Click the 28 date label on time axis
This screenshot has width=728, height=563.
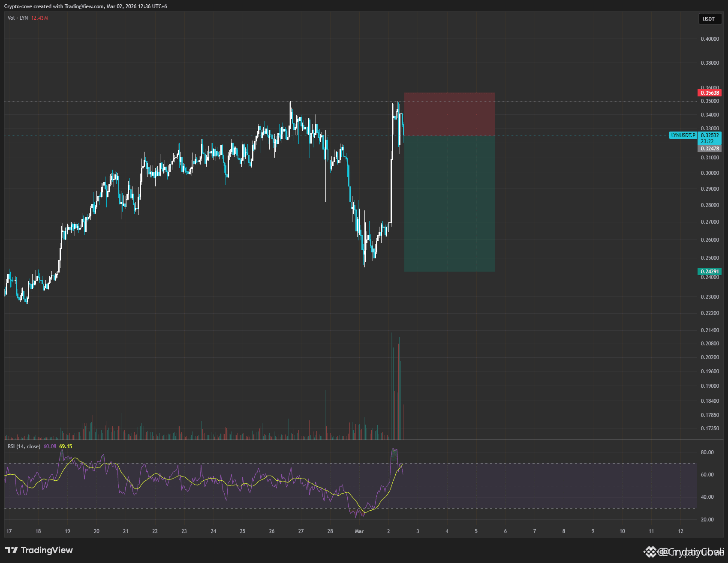pos(330,531)
